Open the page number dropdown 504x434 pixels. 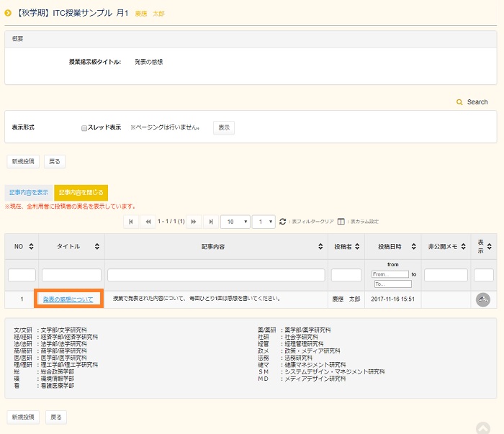264,222
